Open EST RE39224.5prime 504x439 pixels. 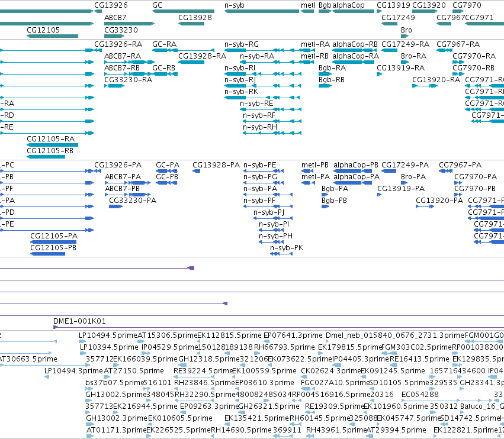[x=203, y=370]
